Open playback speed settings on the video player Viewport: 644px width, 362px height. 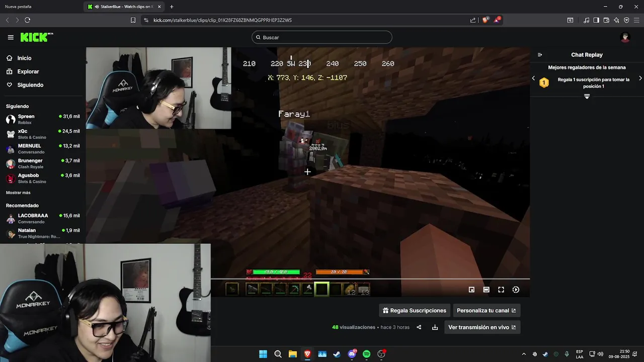516,290
